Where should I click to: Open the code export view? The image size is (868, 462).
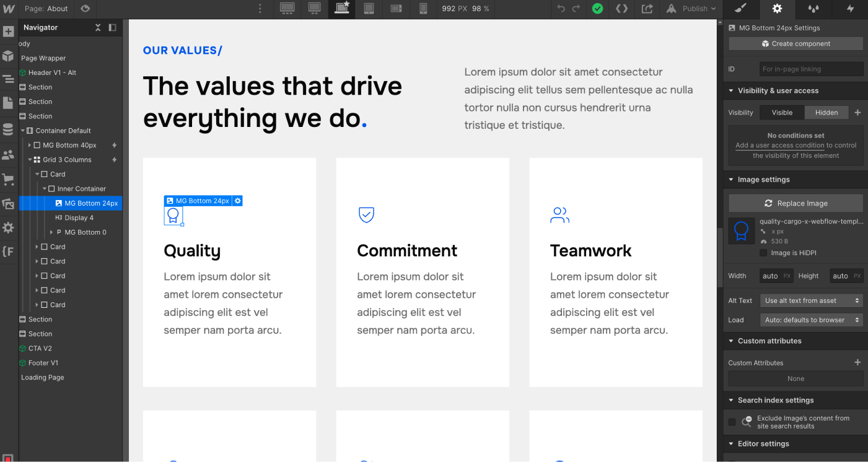point(621,9)
